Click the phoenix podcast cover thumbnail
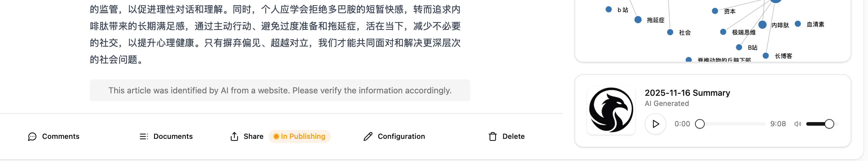 pyautogui.click(x=611, y=110)
